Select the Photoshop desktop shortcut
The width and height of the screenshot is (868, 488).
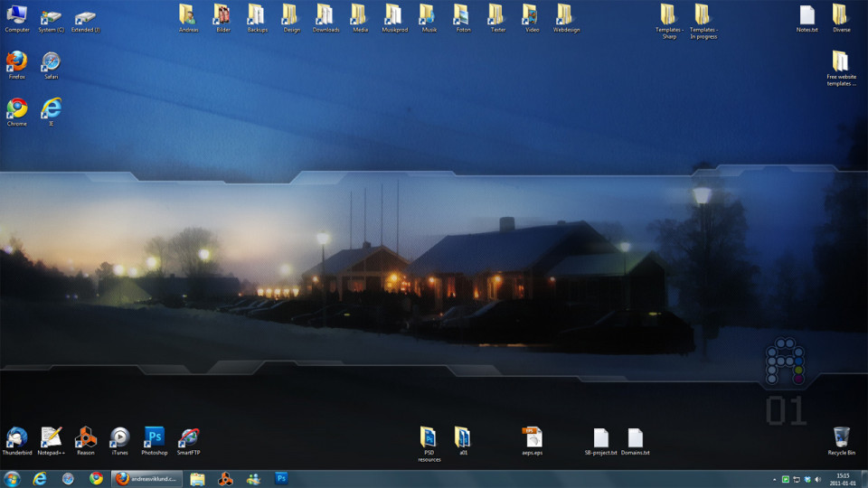tap(154, 441)
